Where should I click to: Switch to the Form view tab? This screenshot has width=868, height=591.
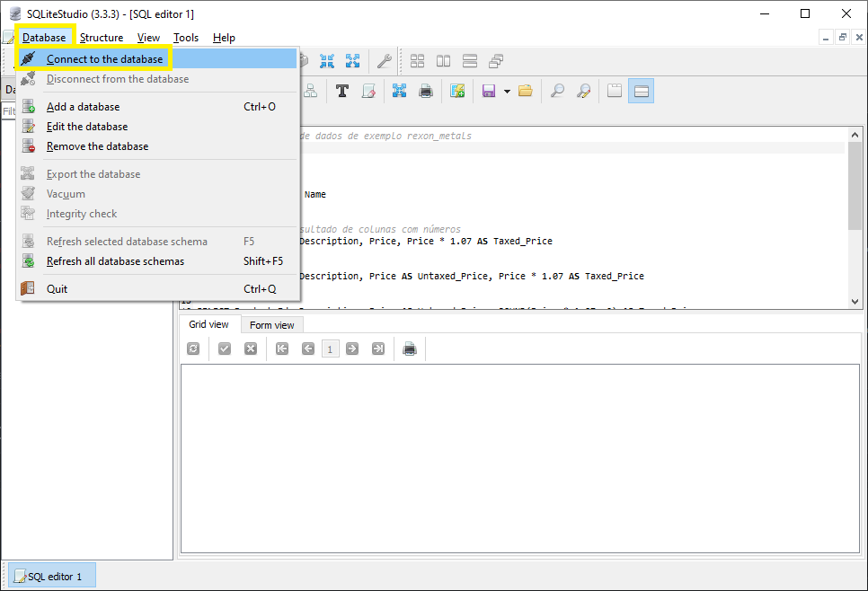(x=271, y=325)
